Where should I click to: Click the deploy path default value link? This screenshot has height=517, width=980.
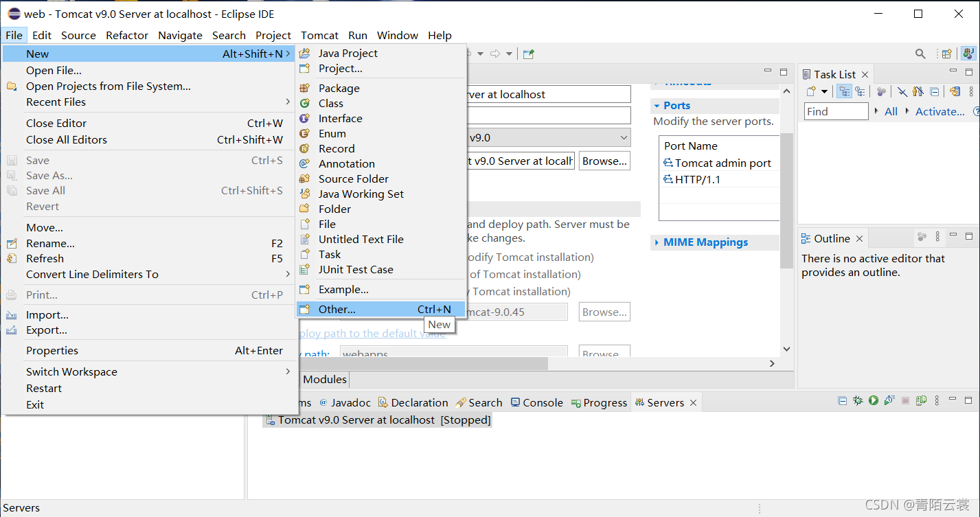click(x=372, y=333)
